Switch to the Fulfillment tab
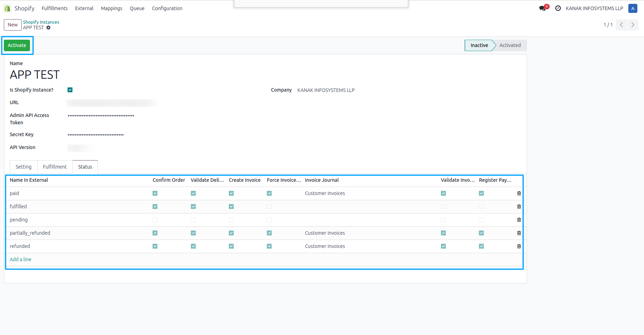 55,167
